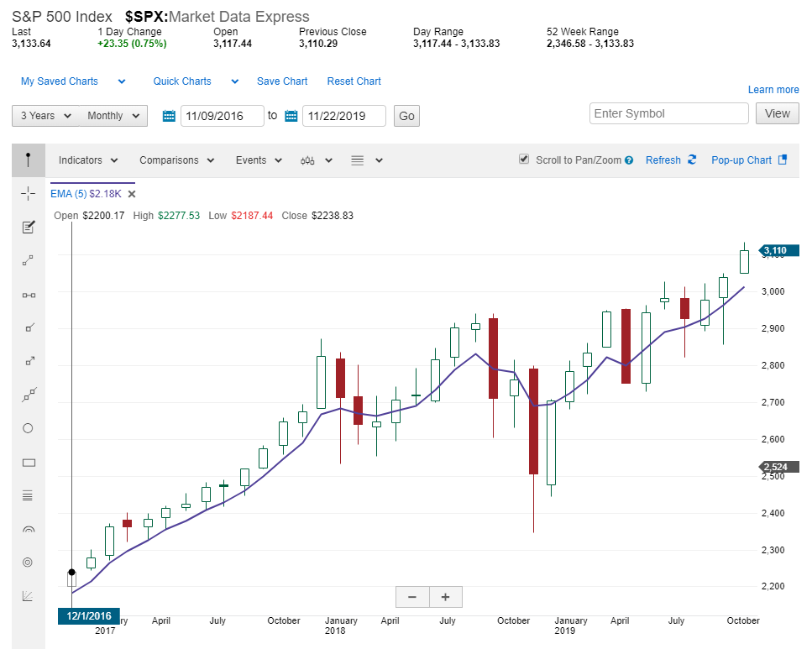812x649 pixels.
Task: Select the crosshair cursor tool
Action: pos(28,194)
